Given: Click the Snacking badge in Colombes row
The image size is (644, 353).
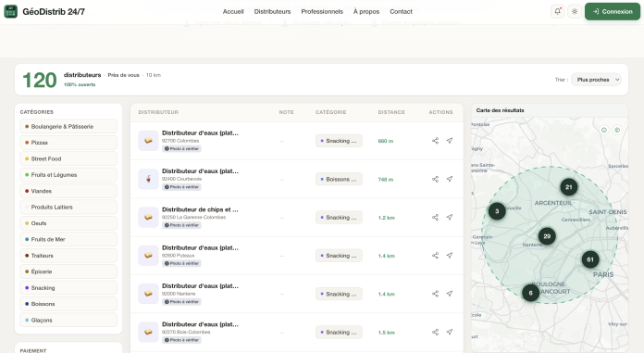Looking at the screenshot, I should (x=339, y=141).
